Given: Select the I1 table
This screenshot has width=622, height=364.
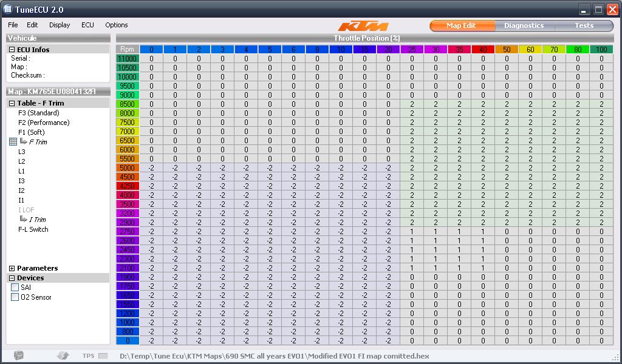Looking at the screenshot, I should [x=21, y=200].
